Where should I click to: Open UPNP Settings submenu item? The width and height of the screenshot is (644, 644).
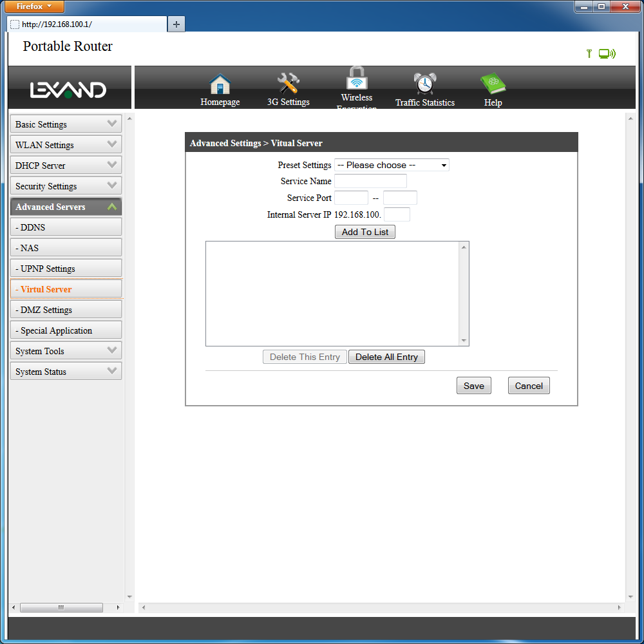(x=66, y=268)
